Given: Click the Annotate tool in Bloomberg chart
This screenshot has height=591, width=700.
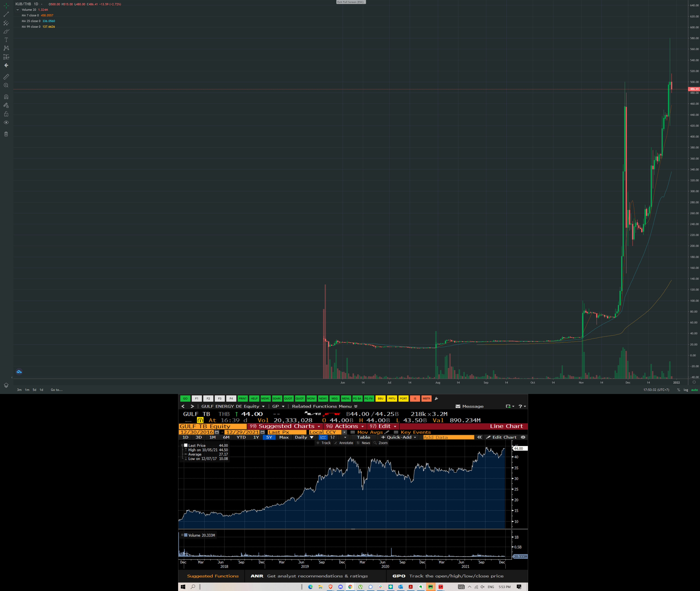Looking at the screenshot, I should 344,443.
